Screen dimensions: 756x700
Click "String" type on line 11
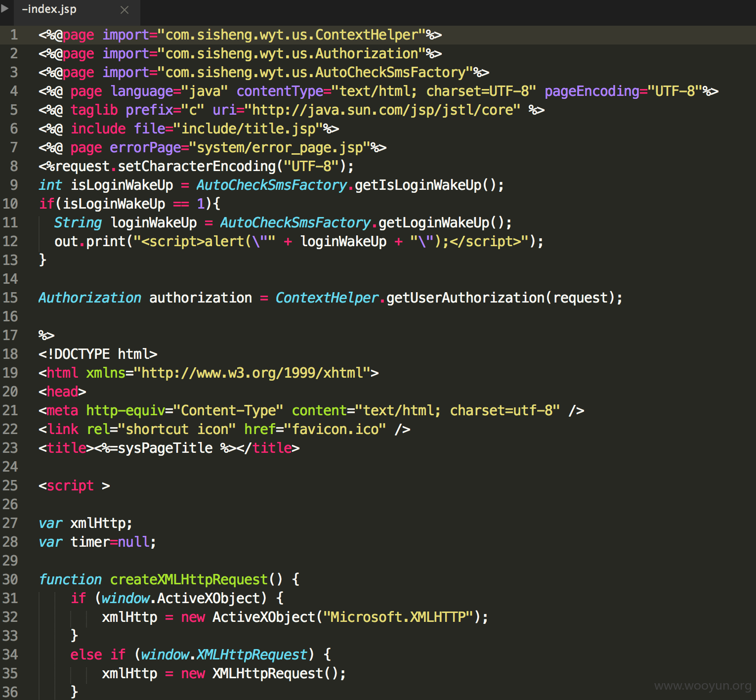(x=78, y=222)
